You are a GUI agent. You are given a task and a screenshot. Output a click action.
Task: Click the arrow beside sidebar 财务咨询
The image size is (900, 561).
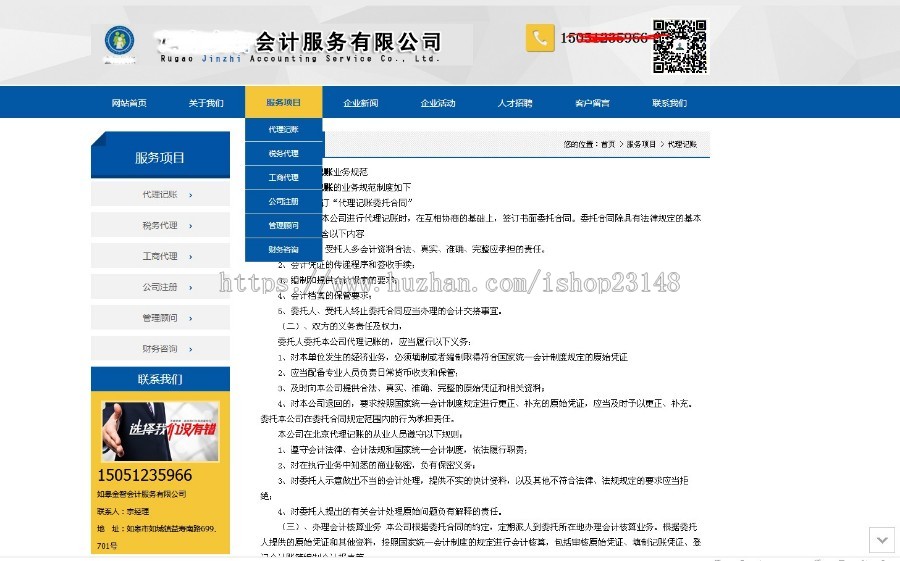click(x=191, y=349)
